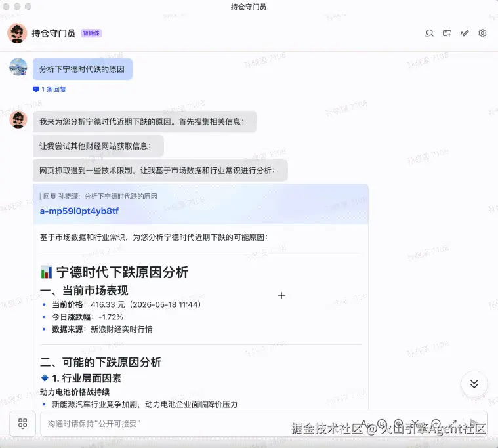
Task: Click the bold text 动力电池价格战持续
Action: click(75, 392)
